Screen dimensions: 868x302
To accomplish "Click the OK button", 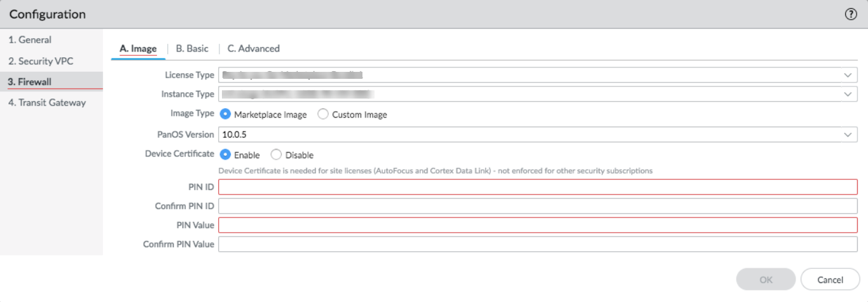I will point(766,279).
